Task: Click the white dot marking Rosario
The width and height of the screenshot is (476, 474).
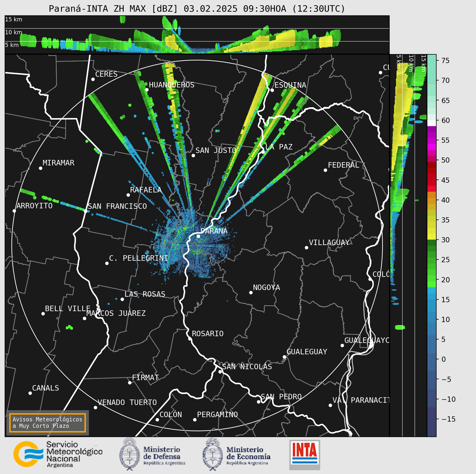Action: [x=190, y=339]
